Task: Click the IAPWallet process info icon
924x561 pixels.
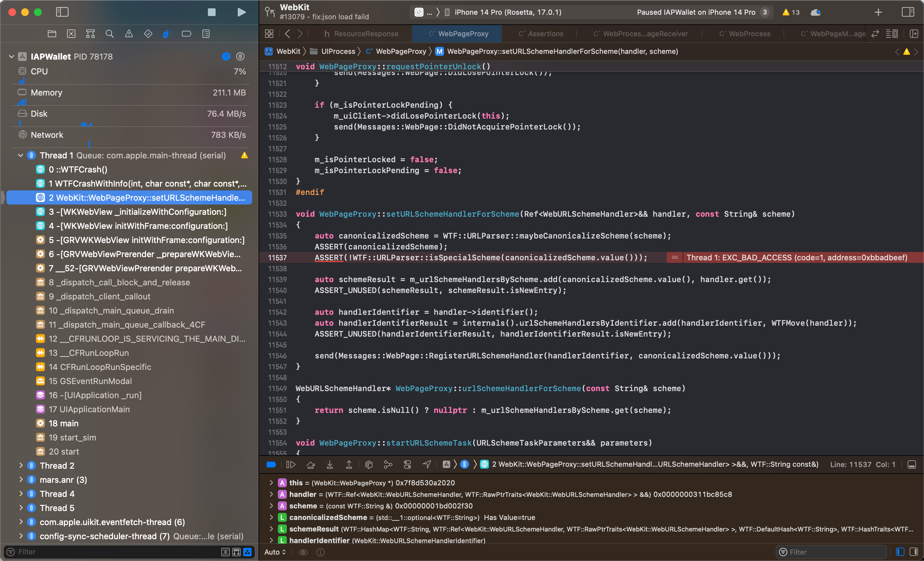Action: pos(226,56)
